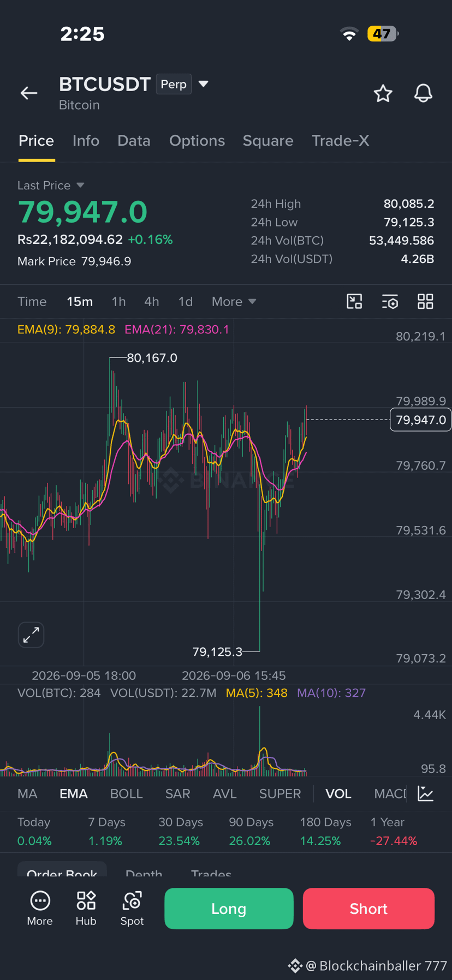Toggle the BOLL indicator
The height and width of the screenshot is (980, 452).
point(127,794)
